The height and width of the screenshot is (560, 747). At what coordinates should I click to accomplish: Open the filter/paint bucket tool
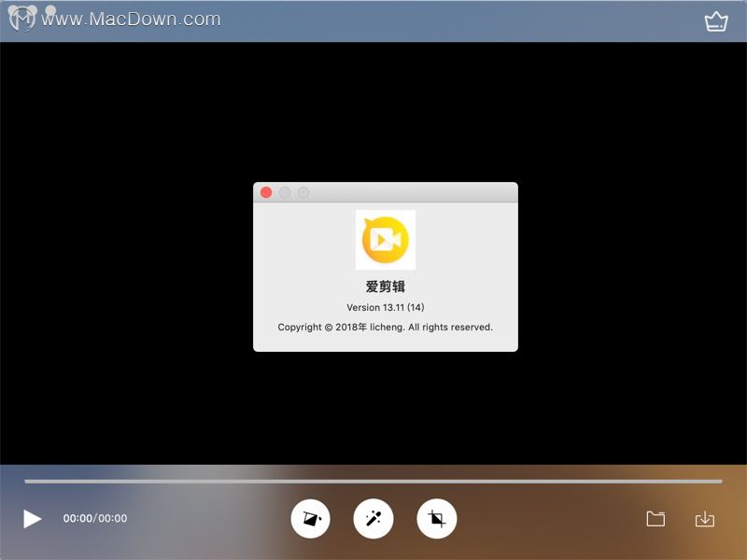point(311,519)
